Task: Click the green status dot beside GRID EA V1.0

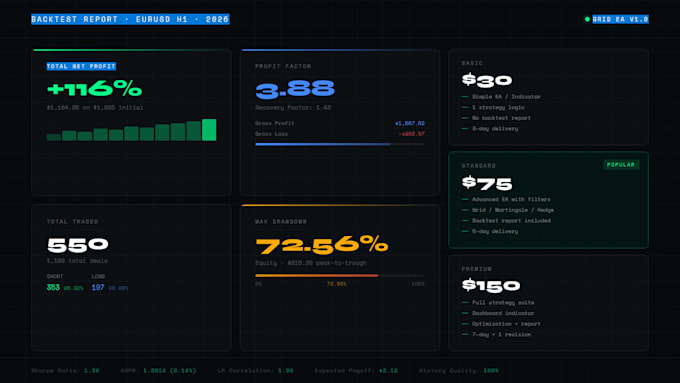Action: click(x=587, y=19)
